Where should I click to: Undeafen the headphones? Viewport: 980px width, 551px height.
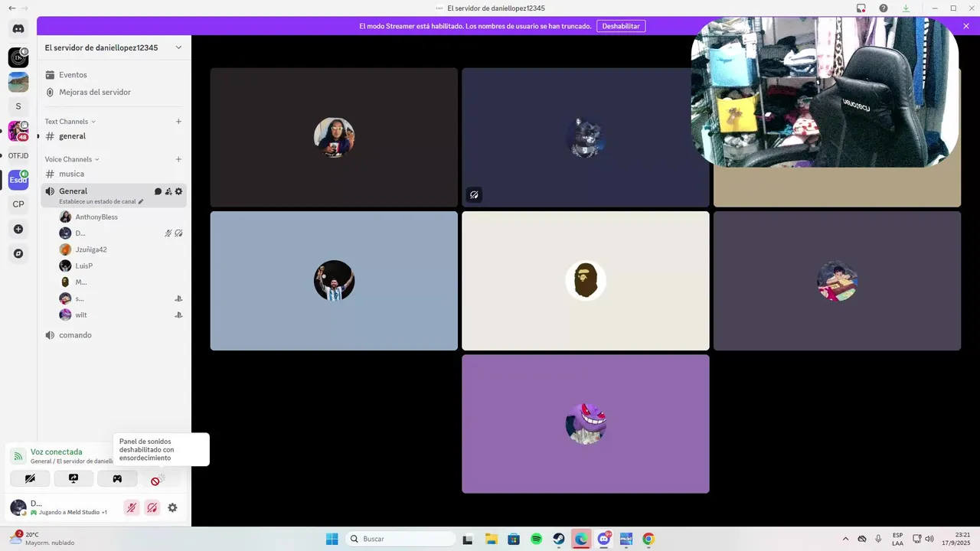(x=152, y=507)
